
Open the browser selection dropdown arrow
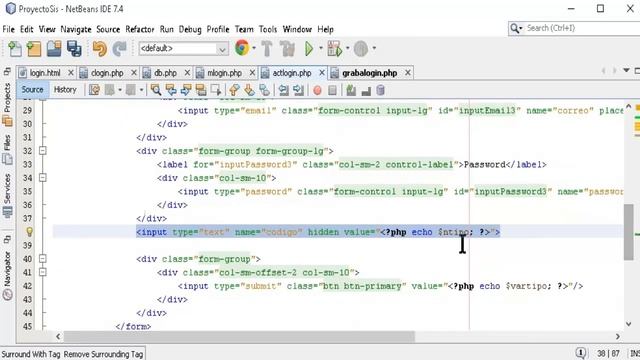pos(254,48)
